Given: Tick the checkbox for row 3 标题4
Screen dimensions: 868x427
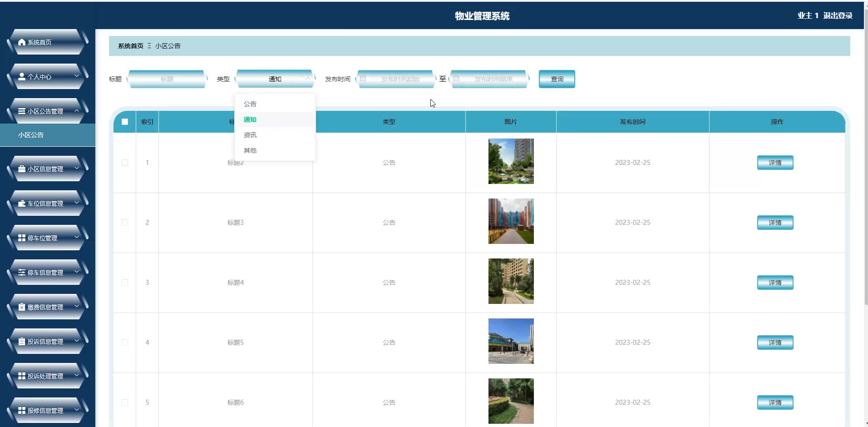Looking at the screenshot, I should tap(125, 283).
